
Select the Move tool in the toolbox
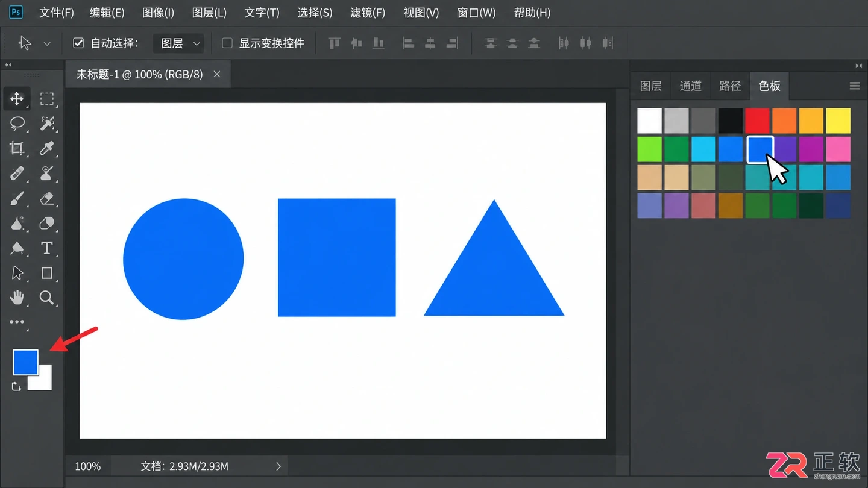pyautogui.click(x=17, y=98)
